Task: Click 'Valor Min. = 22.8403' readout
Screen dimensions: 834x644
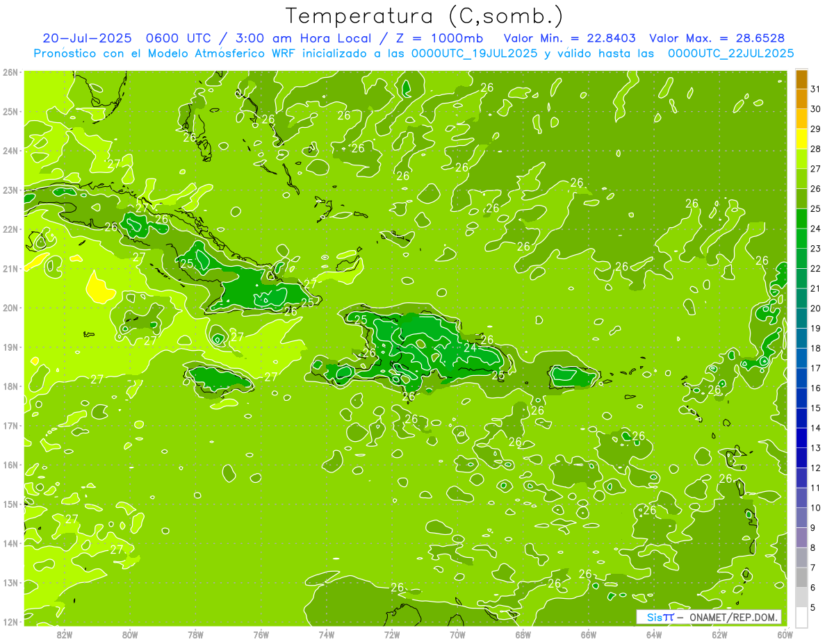Action: 570,38
